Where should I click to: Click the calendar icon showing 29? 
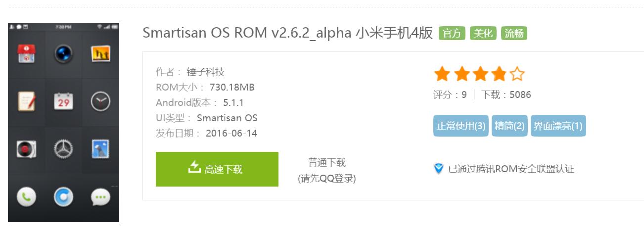[x=64, y=101]
